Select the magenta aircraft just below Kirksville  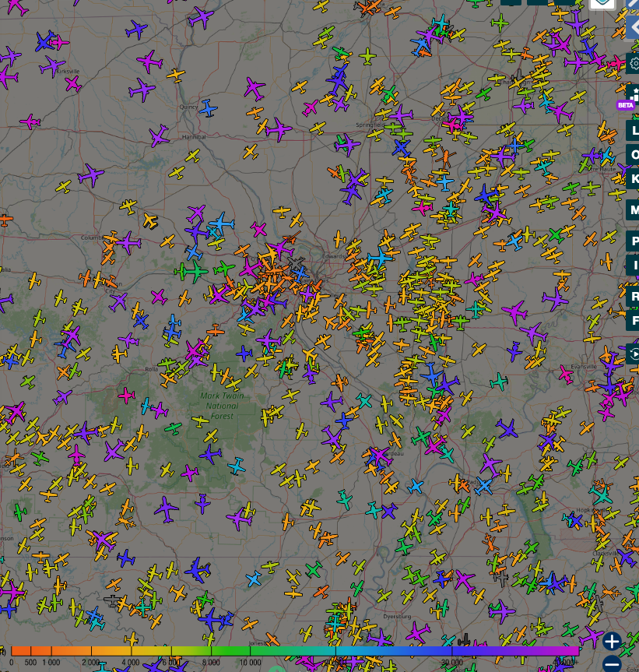73,83
